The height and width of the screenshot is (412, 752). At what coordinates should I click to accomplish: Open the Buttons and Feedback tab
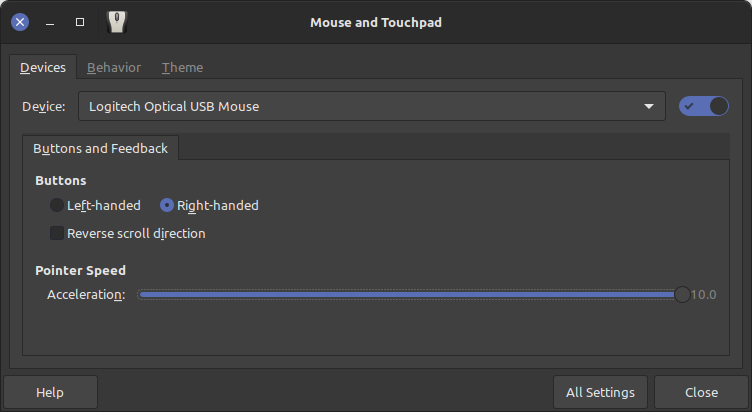100,148
